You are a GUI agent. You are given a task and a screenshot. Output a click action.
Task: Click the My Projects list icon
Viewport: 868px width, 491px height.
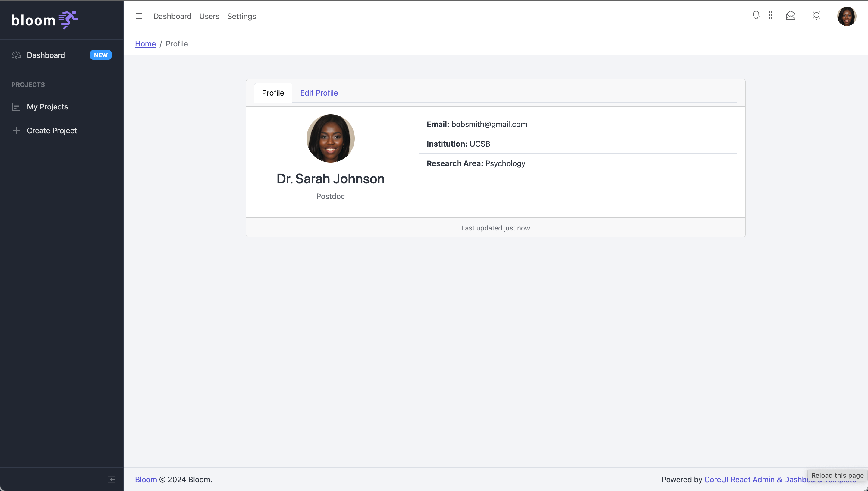[x=16, y=107]
